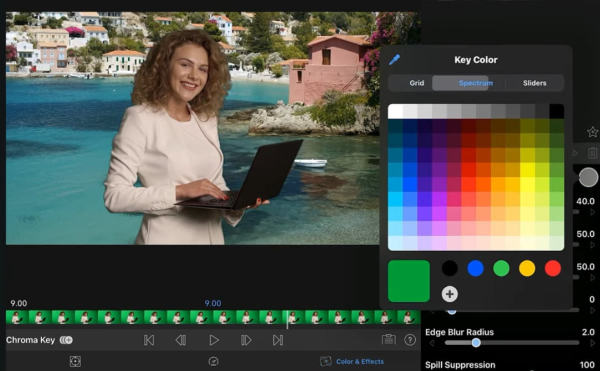Click the blue 9.00 timecode

[x=213, y=303]
